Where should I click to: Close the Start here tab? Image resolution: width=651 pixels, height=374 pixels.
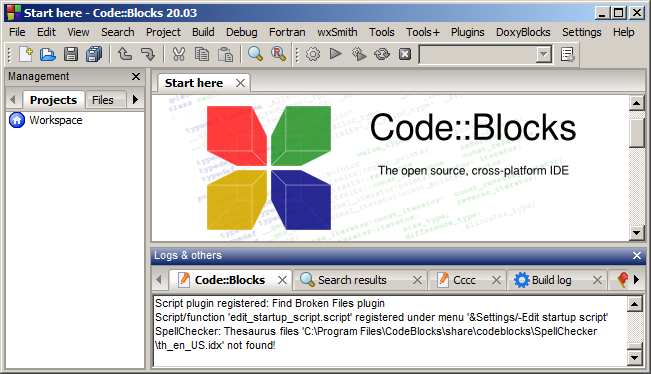click(x=240, y=83)
